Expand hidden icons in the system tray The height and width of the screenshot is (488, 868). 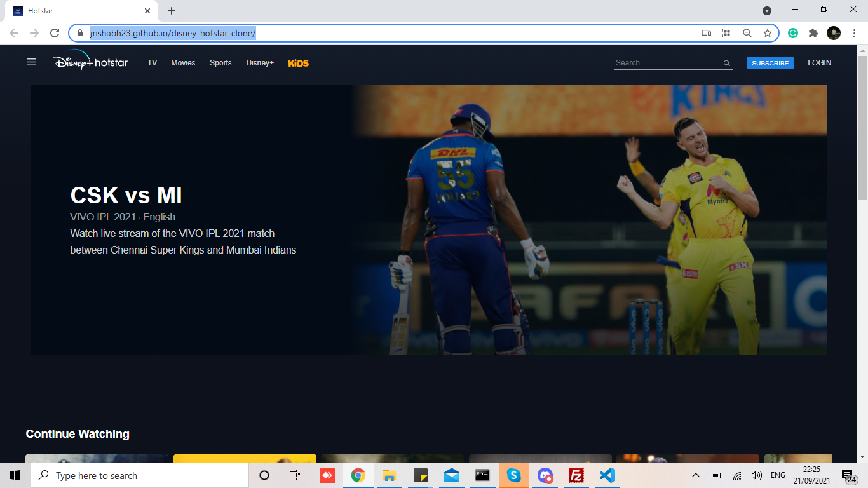pyautogui.click(x=696, y=475)
